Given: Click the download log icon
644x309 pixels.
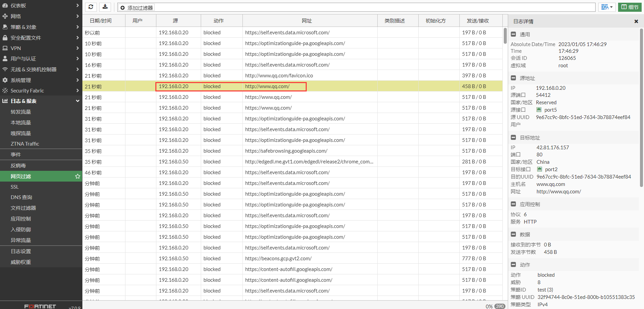Looking at the screenshot, I should coord(105,7).
